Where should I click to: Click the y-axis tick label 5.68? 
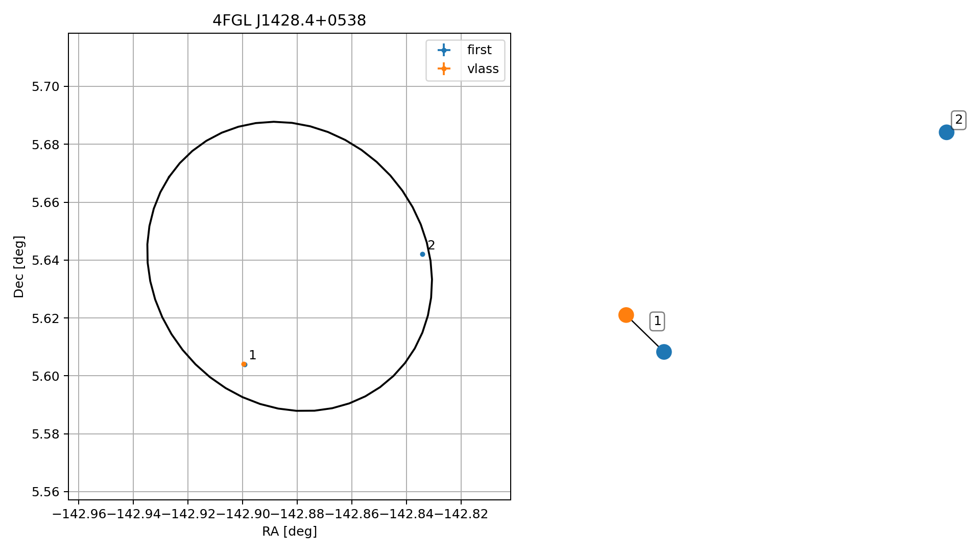click(45, 145)
